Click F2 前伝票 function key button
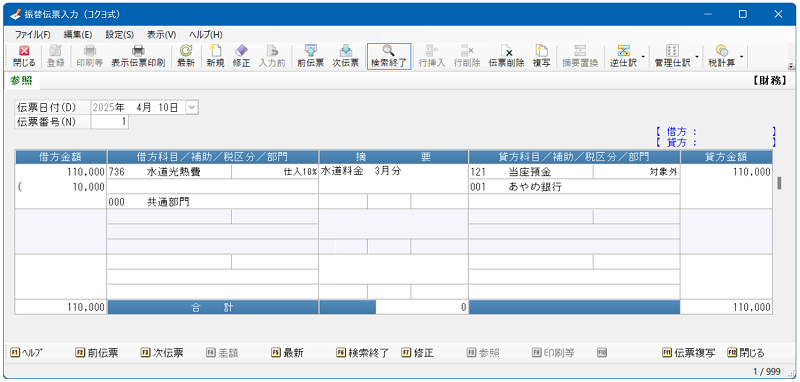The width and height of the screenshot is (800, 382). 97,352
